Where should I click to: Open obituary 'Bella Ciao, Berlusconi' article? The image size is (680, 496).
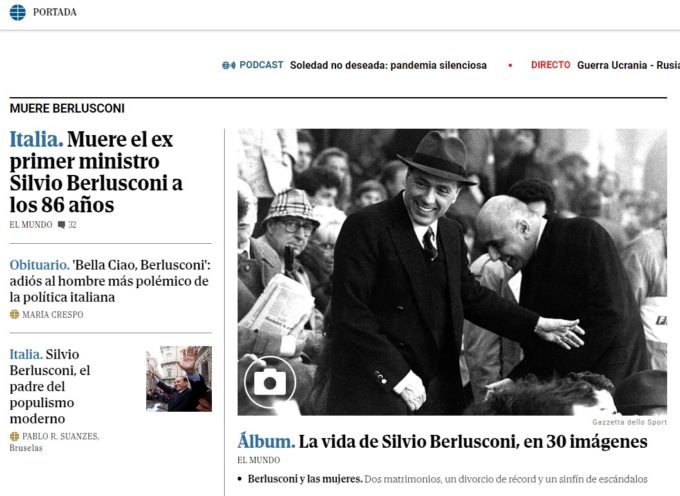[110, 281]
